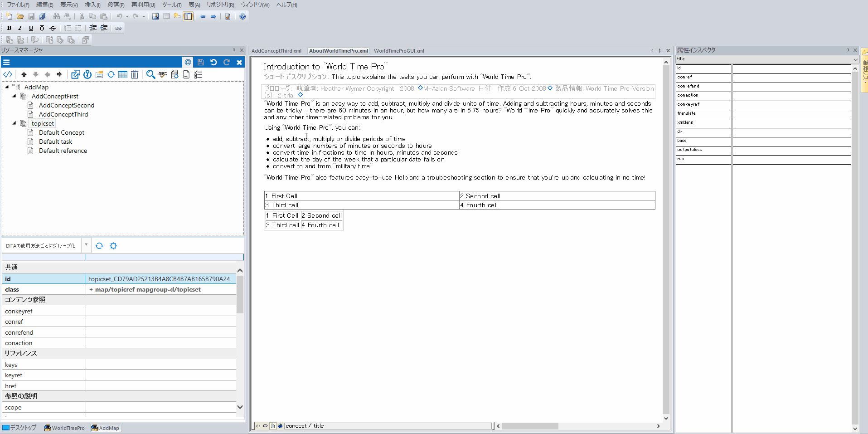This screenshot has width=868, height=434.
Task: Toggle Bold formatting
Action: pyautogui.click(x=9, y=28)
